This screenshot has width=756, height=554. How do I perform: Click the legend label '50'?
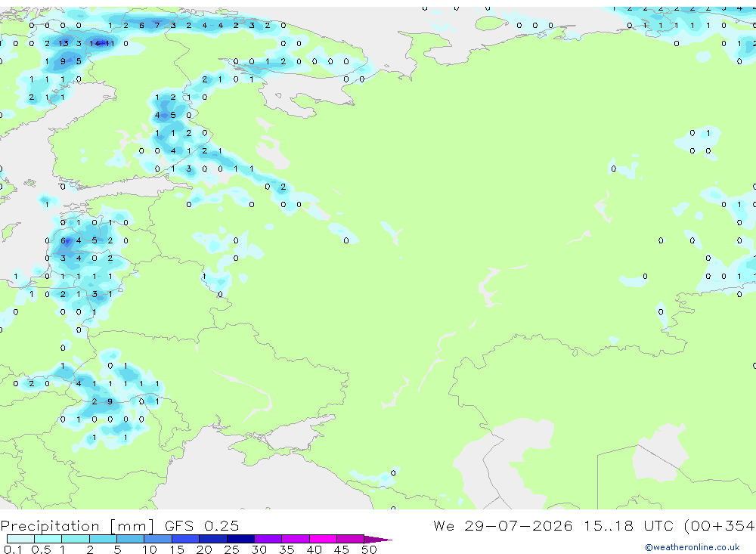[x=369, y=549]
